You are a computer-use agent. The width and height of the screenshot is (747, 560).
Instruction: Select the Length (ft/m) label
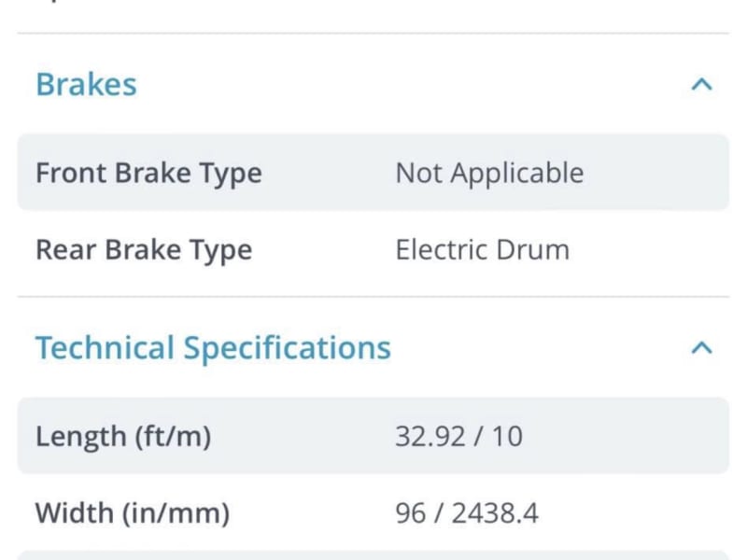coord(123,436)
